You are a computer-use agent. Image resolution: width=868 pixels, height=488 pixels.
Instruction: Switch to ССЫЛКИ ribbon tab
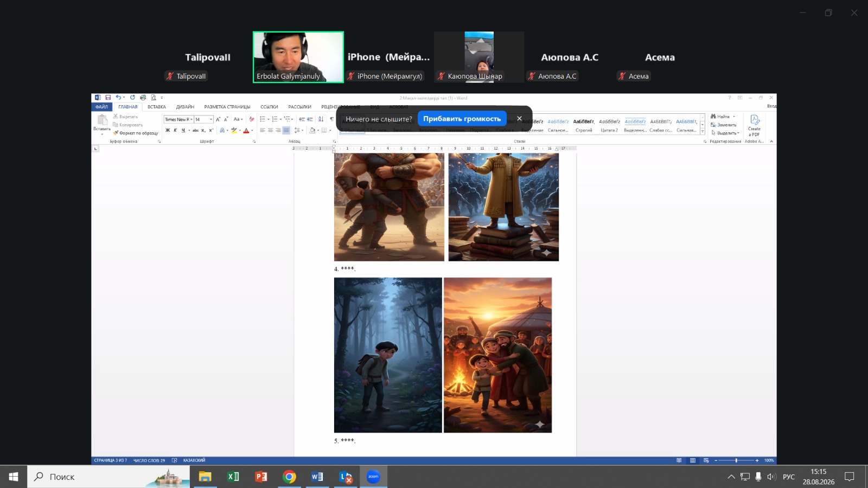[269, 107]
